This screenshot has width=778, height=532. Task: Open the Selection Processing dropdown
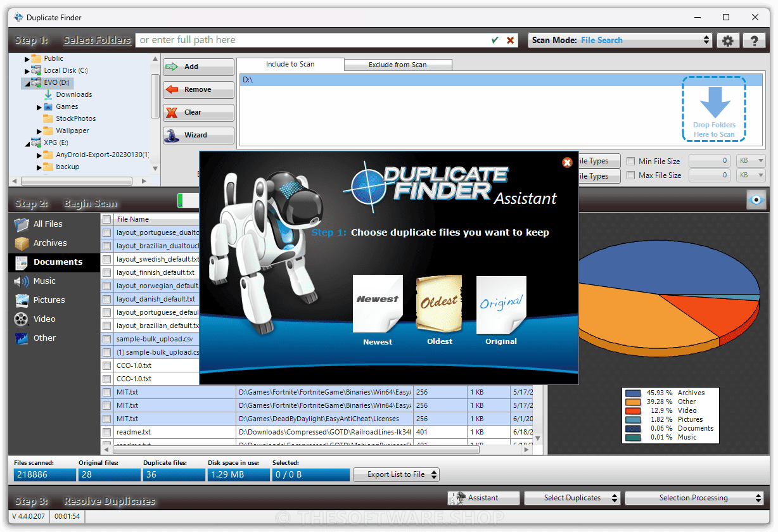click(694, 498)
